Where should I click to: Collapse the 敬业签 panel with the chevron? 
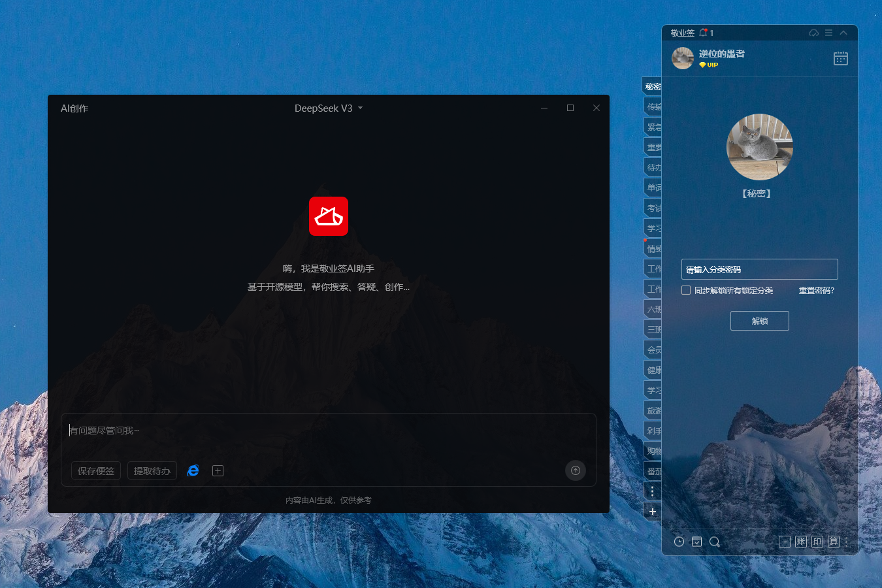(843, 32)
